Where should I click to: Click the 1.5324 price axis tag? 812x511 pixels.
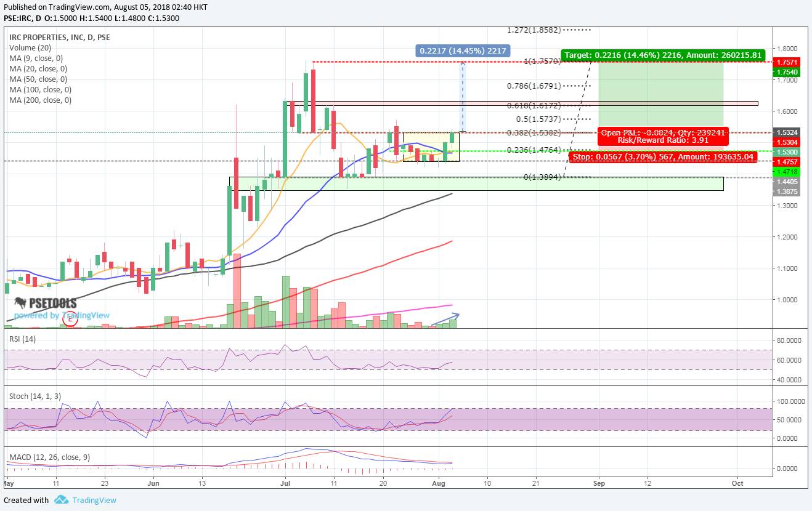coord(787,132)
